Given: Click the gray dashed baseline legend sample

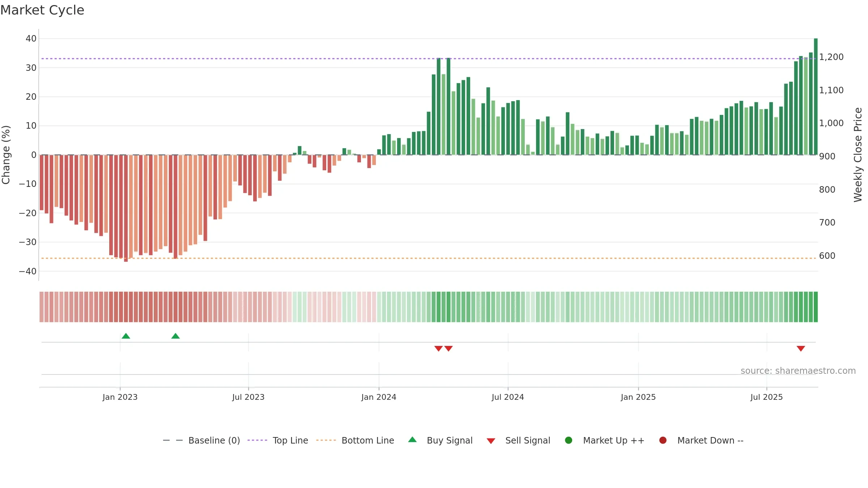Looking at the screenshot, I should point(173,440).
